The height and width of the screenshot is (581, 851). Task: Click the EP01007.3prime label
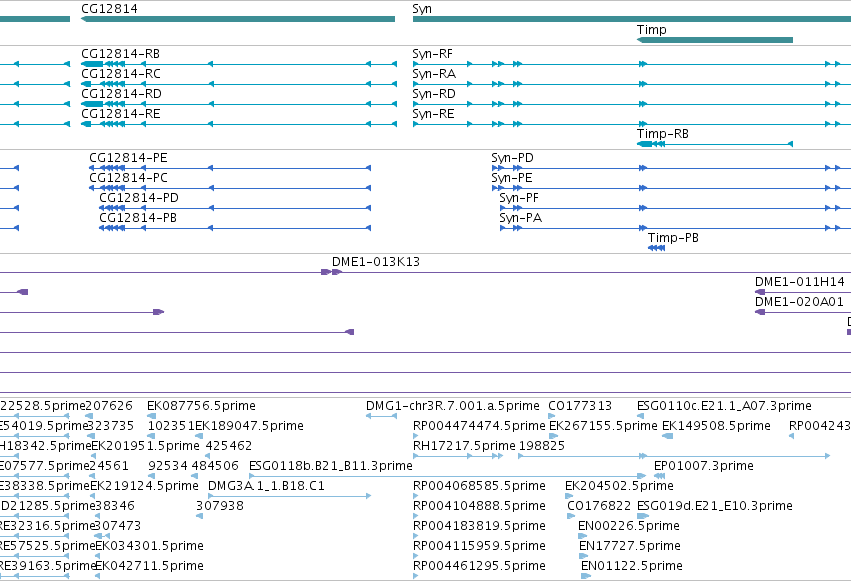click(x=703, y=466)
